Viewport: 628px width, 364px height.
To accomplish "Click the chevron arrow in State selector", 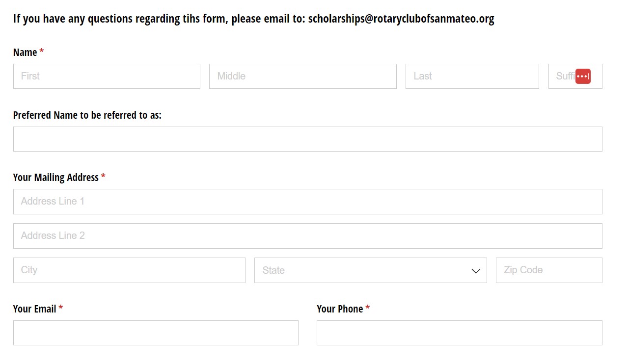I will point(475,271).
